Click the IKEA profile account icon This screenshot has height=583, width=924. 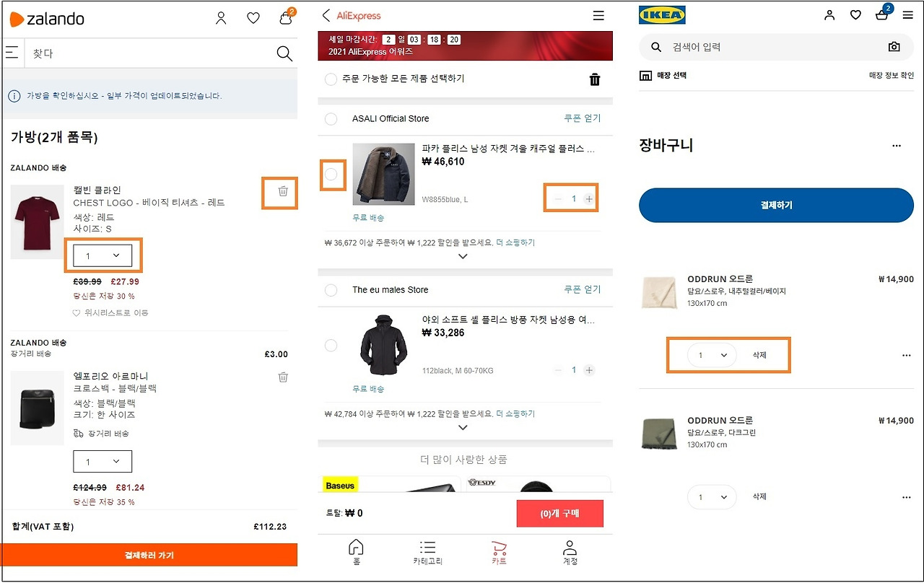(x=829, y=14)
